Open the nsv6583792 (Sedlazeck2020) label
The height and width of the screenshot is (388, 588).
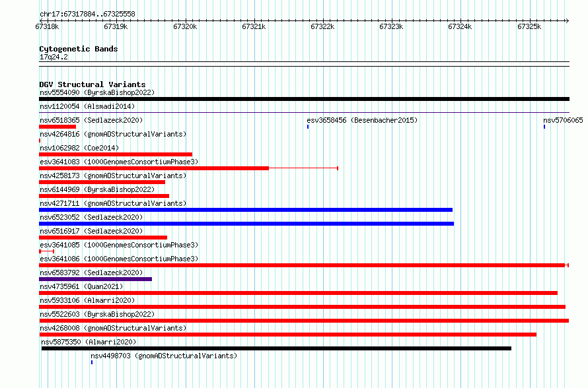click(91, 273)
